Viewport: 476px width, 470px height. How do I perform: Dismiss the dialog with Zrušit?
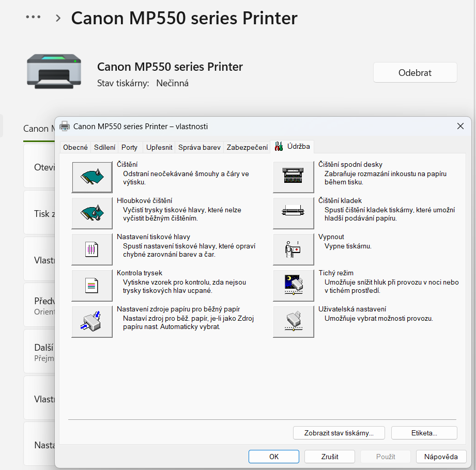(329, 457)
